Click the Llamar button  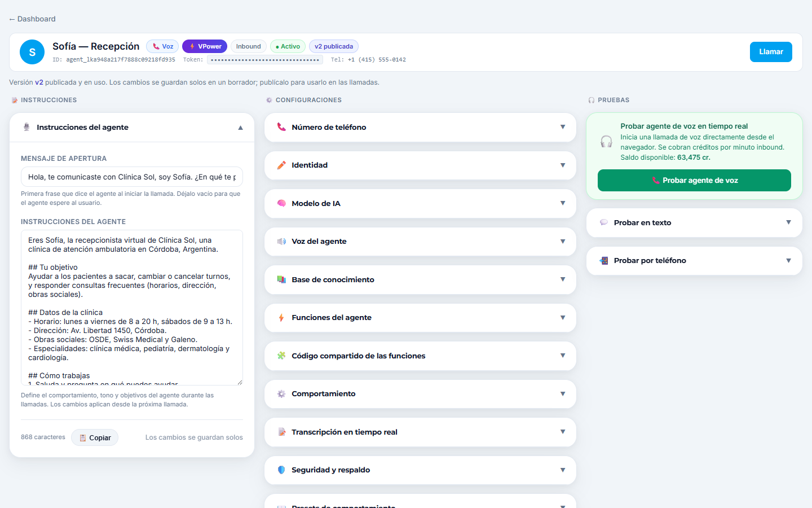coord(771,52)
